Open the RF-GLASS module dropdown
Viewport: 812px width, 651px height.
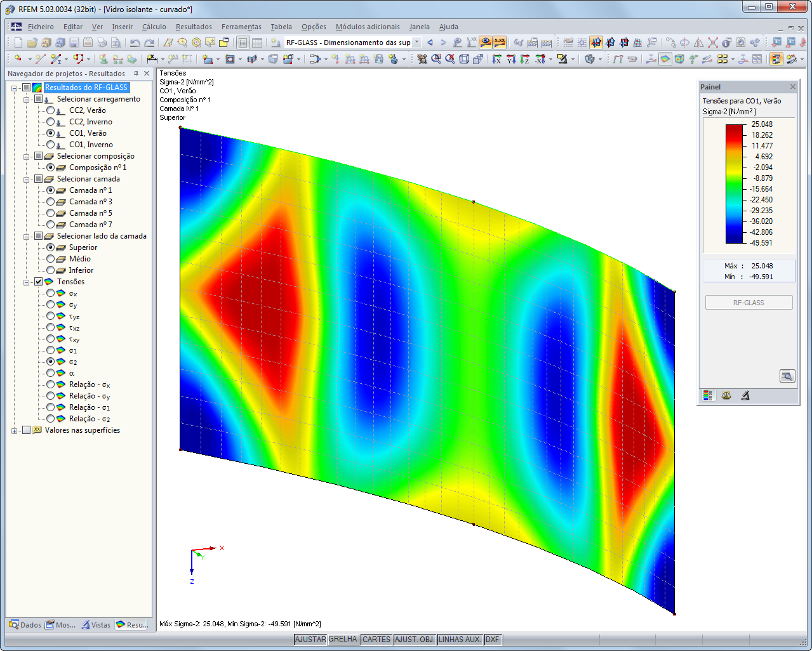(416, 43)
